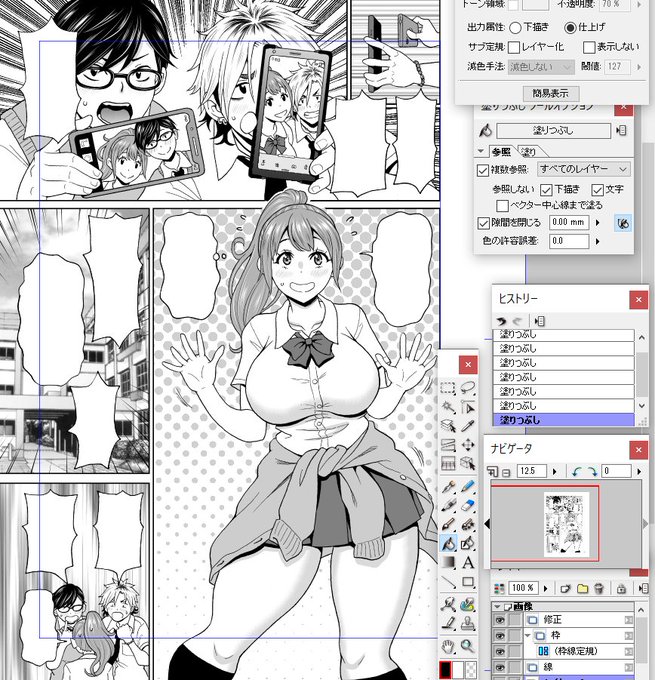Select the fill bucket tool in toolbox
Screen dimensions: 655x680
(x=448, y=543)
